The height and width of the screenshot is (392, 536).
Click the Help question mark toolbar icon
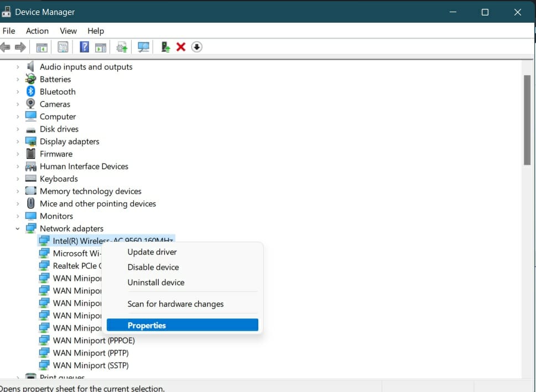coord(84,46)
